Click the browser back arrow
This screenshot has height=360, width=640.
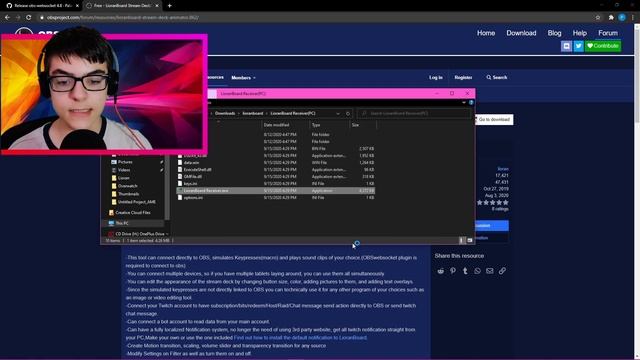pos(7,18)
